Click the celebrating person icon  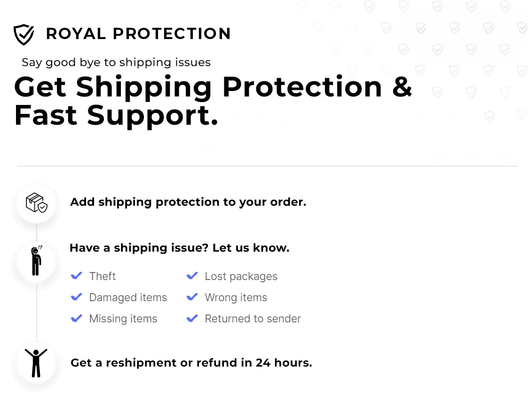pyautogui.click(x=36, y=362)
